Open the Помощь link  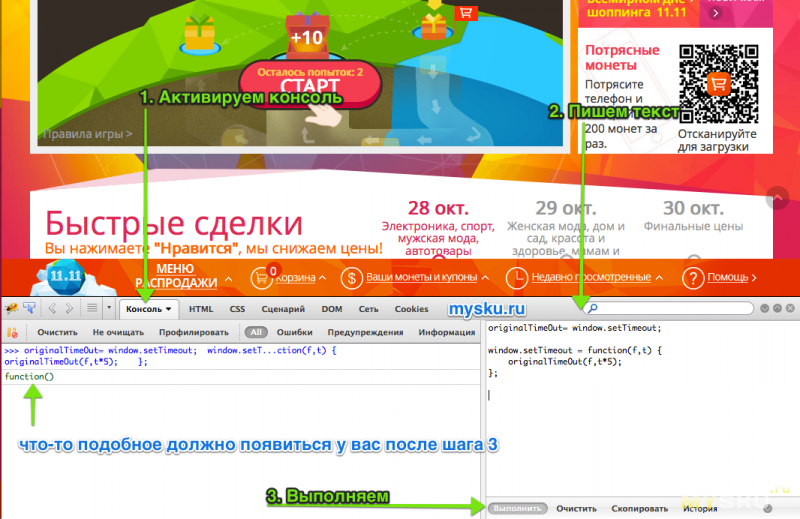(x=728, y=277)
